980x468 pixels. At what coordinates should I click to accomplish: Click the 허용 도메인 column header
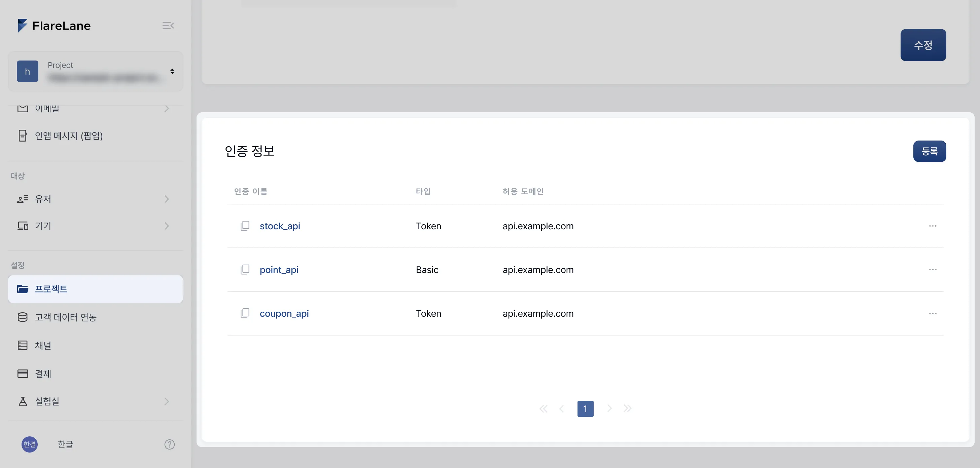(523, 191)
